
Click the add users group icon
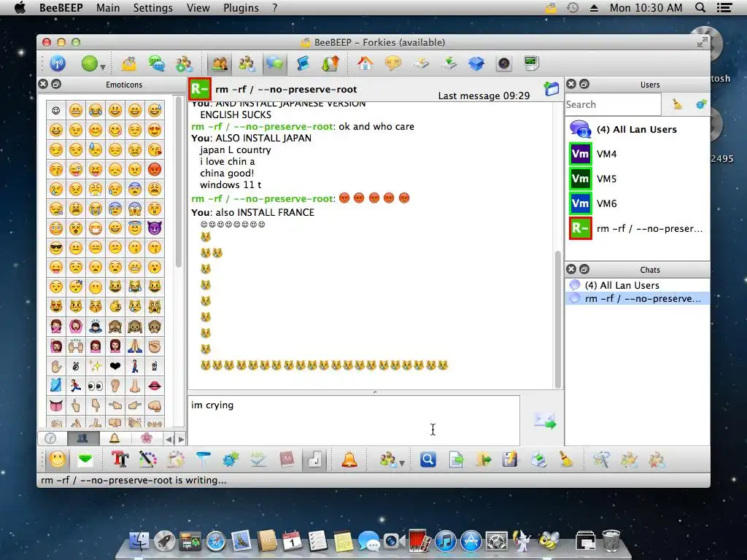(184, 63)
